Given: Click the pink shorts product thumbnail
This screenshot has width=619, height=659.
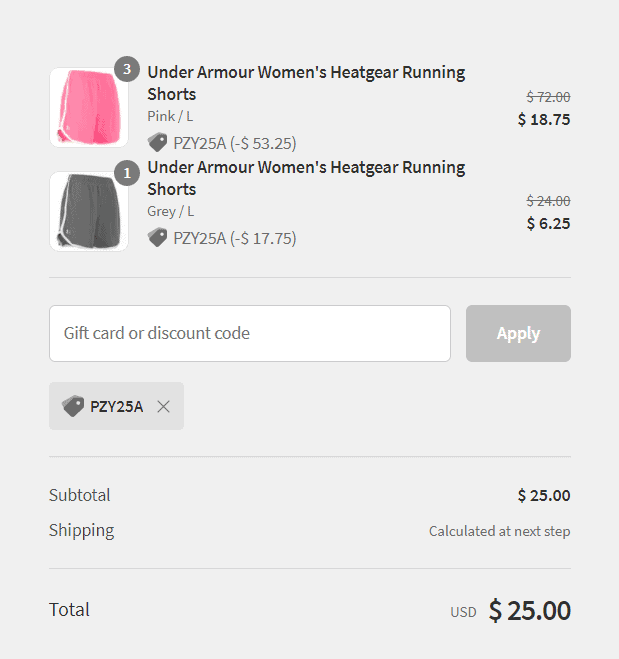Looking at the screenshot, I should pyautogui.click(x=89, y=108).
